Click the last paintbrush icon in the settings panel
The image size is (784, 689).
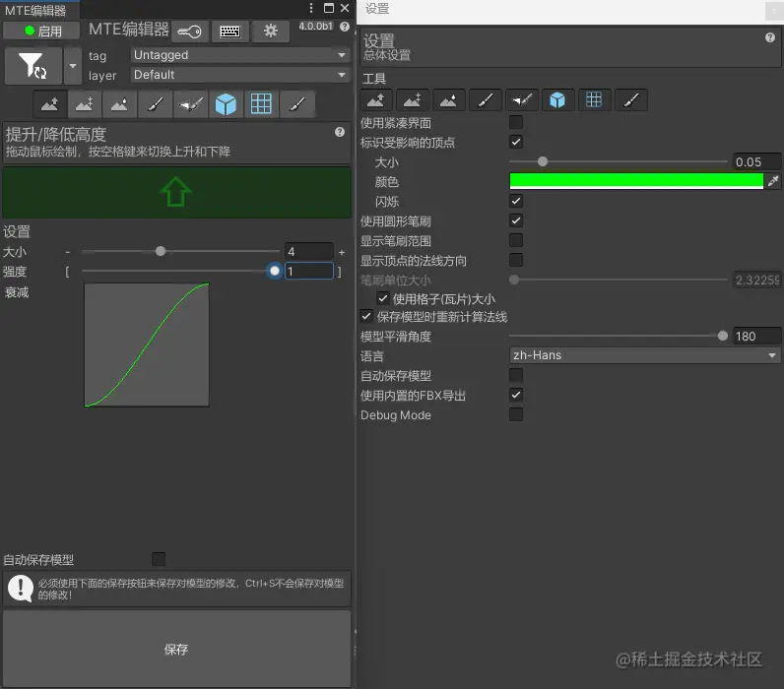pos(631,100)
